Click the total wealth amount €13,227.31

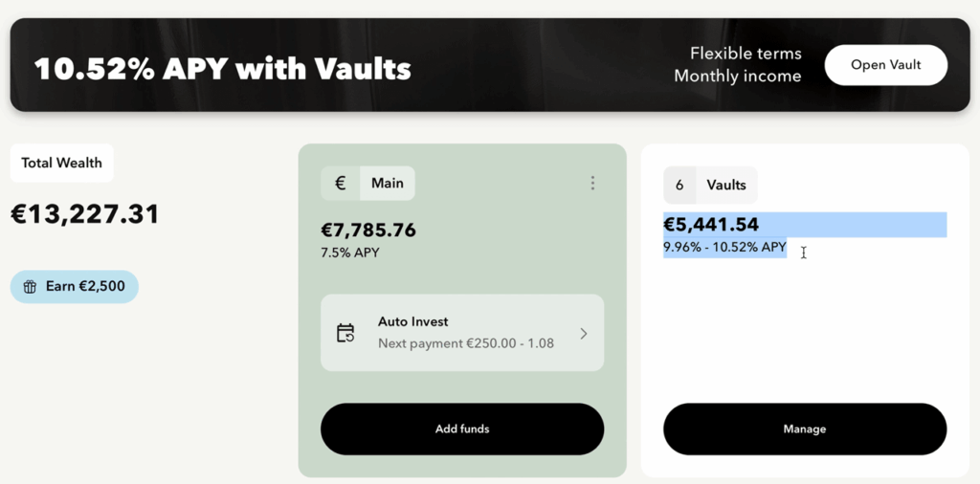(84, 214)
